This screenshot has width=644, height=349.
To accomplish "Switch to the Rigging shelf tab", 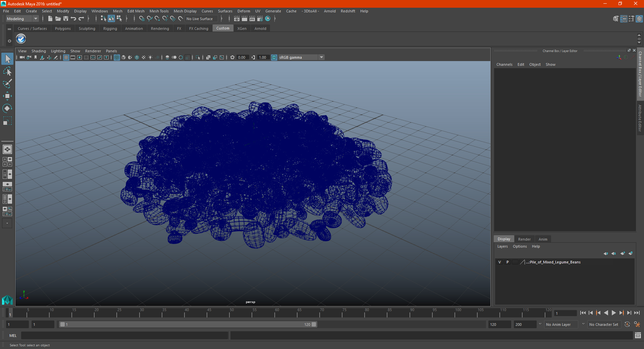I will 110,29.
